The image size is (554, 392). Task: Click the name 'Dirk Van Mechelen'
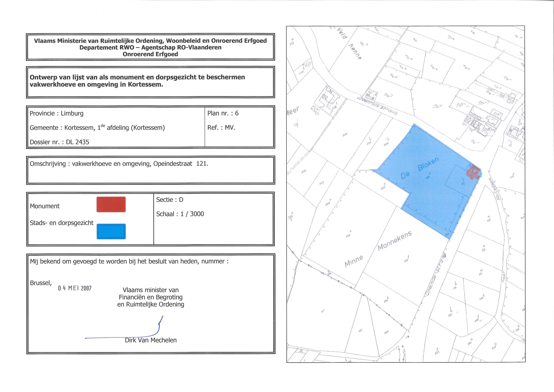[x=151, y=340]
